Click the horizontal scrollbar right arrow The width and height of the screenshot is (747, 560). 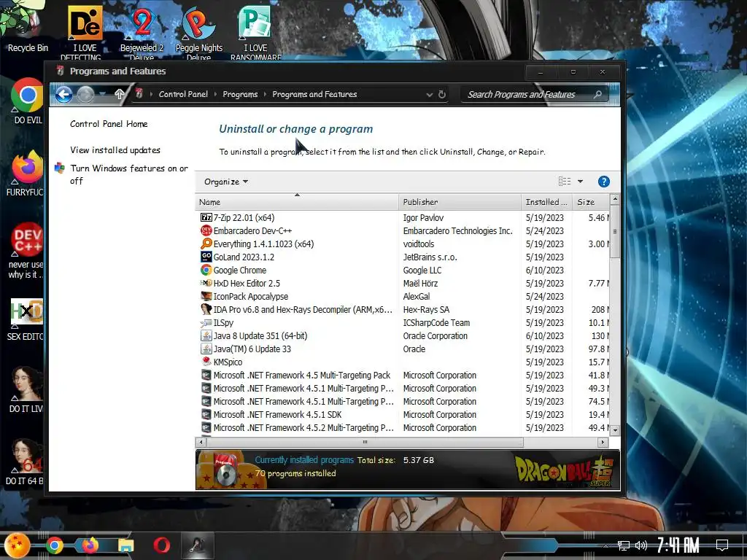[603, 443]
